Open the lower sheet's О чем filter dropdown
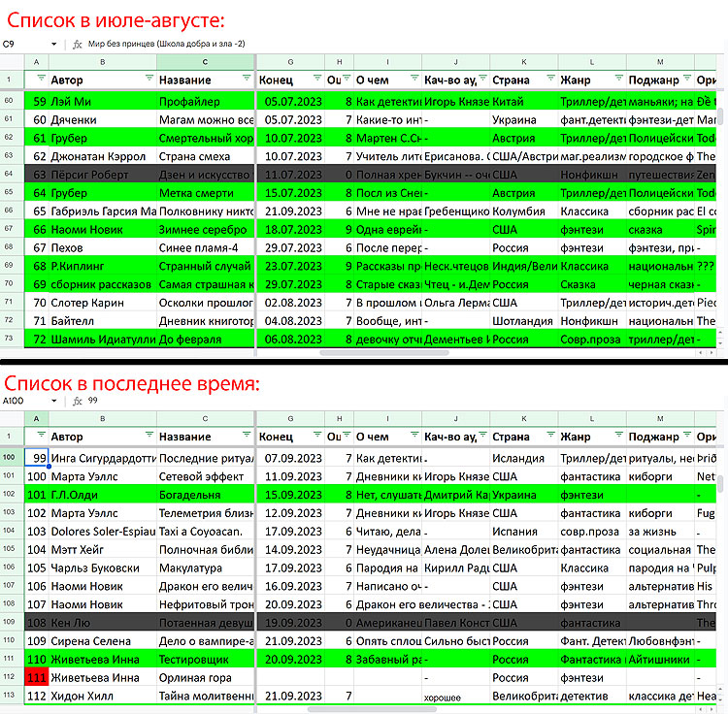Image resolution: width=728 pixels, height=714 pixels. pyautogui.click(x=413, y=437)
